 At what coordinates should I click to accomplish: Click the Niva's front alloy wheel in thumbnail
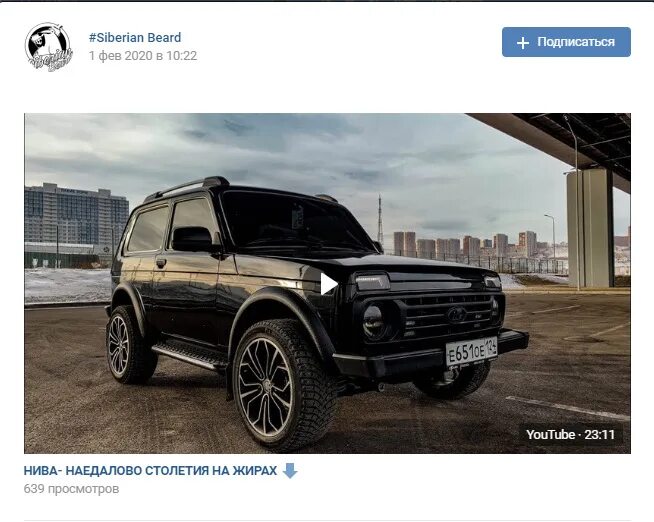[267, 386]
